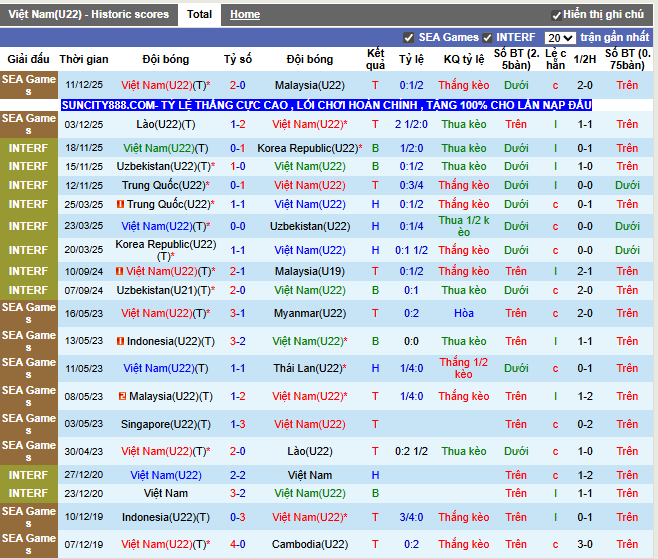This screenshot has height=559, width=658.
Task: Click the Tỷ số column header
Action: click(238, 59)
